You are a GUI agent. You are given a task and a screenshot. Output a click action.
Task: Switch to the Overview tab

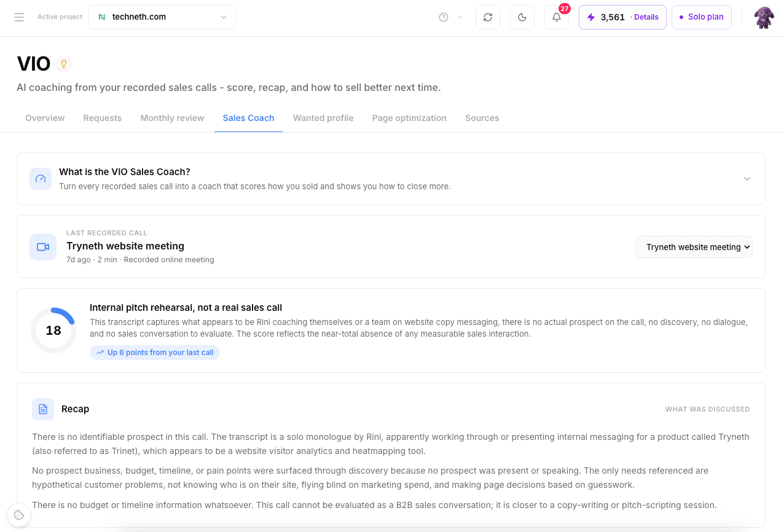point(45,118)
